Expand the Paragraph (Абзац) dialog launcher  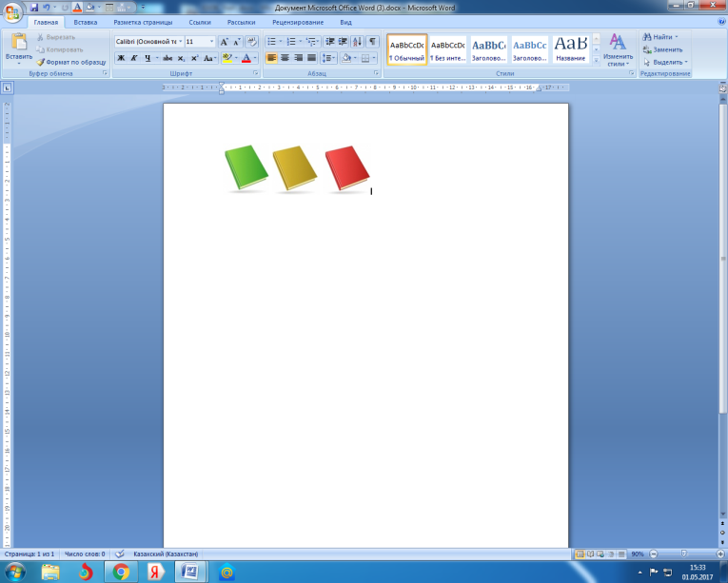[376, 73]
